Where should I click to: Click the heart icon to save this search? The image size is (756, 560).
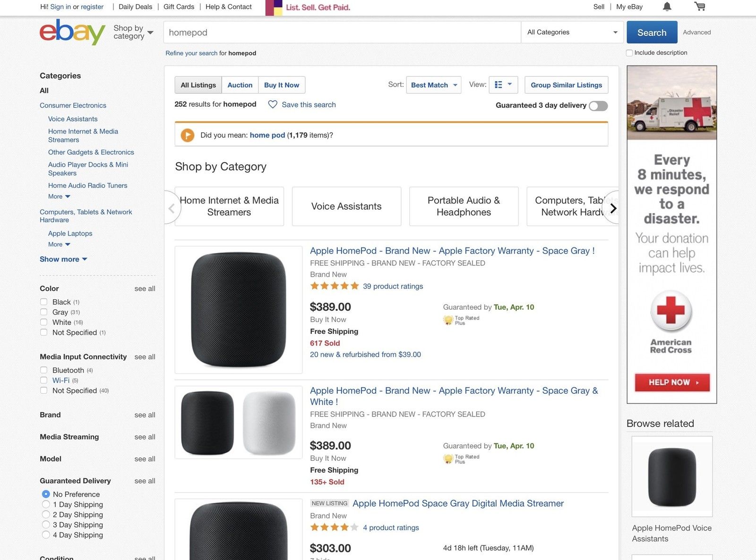point(273,104)
